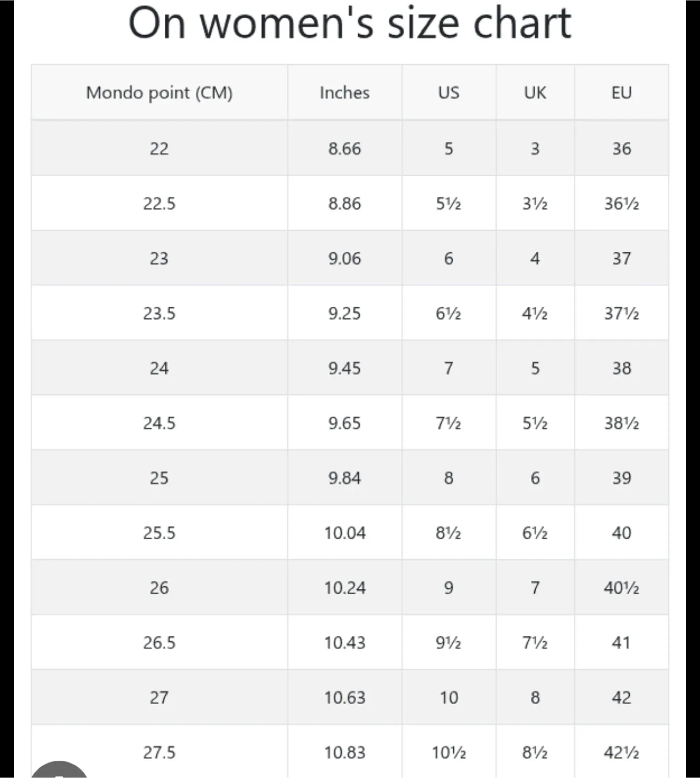Image resolution: width=700 pixels, height=778 pixels.
Task: Click the US size 6½ cell
Action: click(448, 313)
